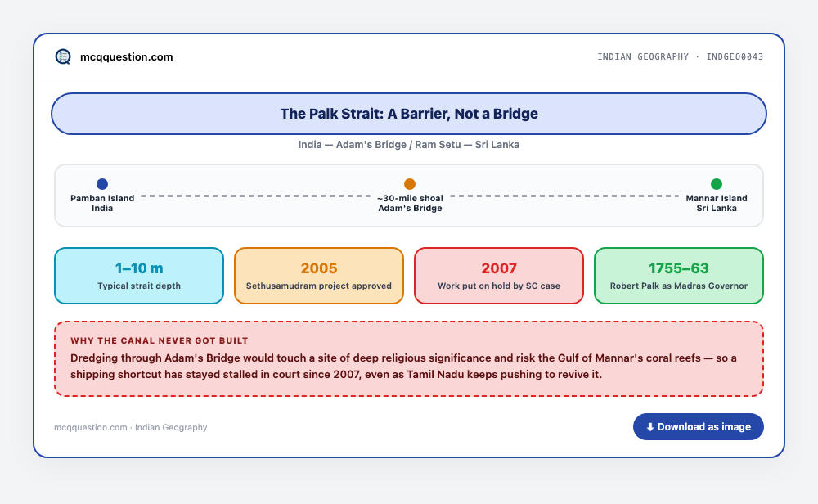Select the 2007 work on hold card

click(x=499, y=276)
